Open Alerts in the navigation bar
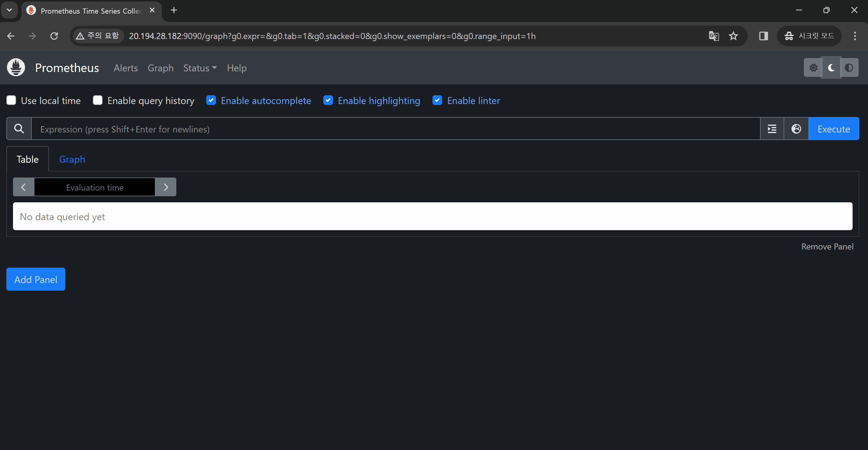The image size is (868, 450). (126, 68)
